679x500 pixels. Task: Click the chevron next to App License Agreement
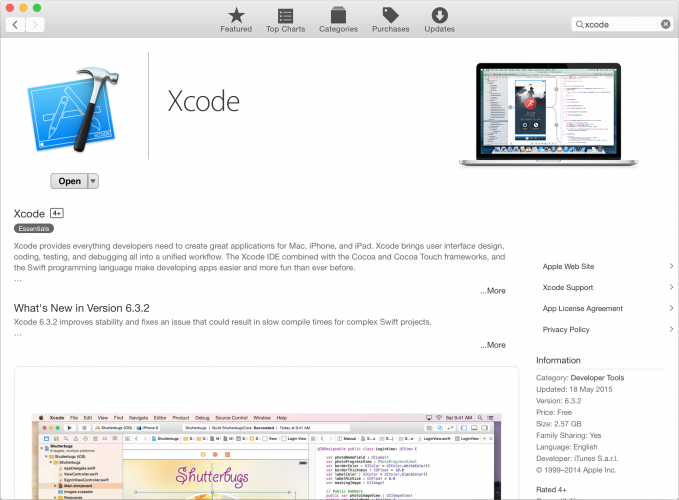click(671, 308)
